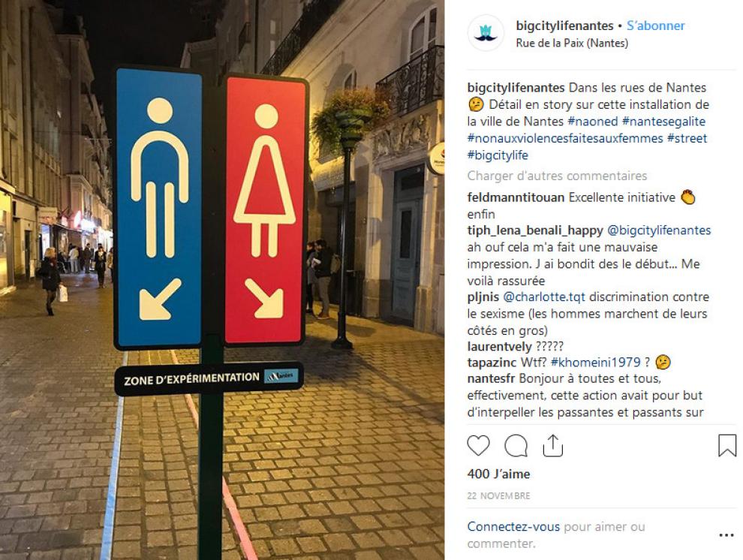Click the bigcitylifenantes profile avatar
Viewport: 743px width, 560px height.
pyautogui.click(x=486, y=33)
